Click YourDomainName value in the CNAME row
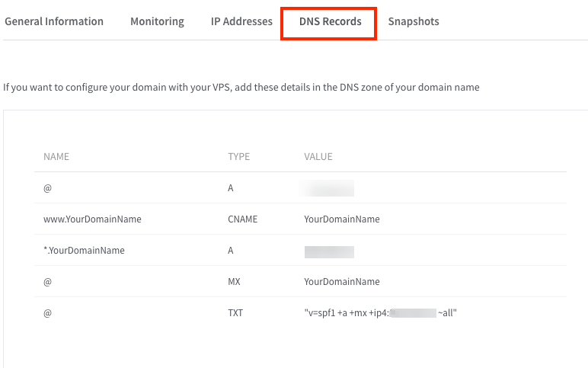 (x=342, y=219)
